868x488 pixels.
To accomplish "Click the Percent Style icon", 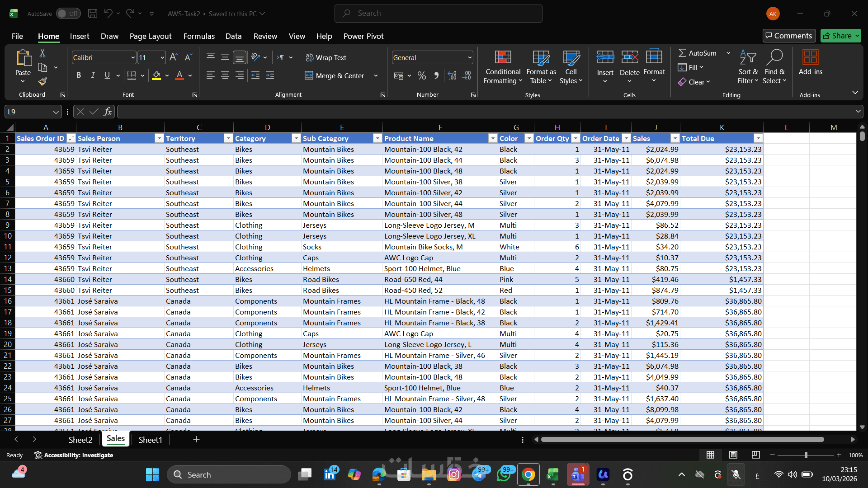I will (x=421, y=75).
